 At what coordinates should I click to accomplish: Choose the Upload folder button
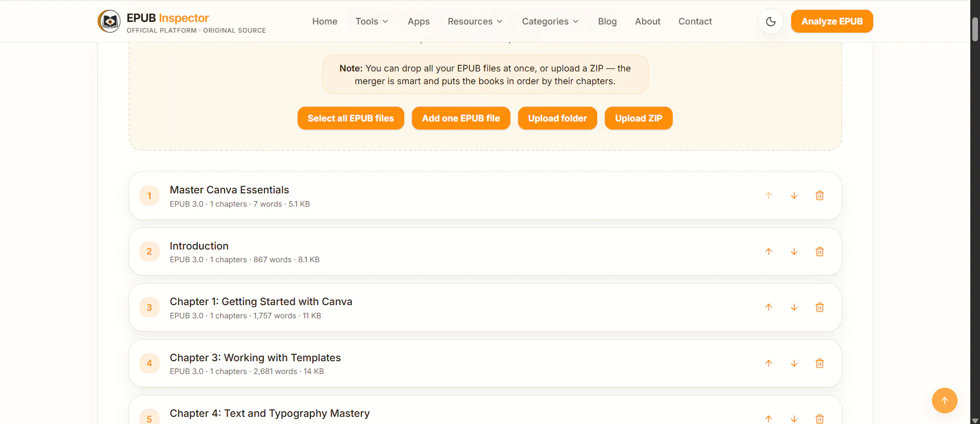click(x=557, y=118)
